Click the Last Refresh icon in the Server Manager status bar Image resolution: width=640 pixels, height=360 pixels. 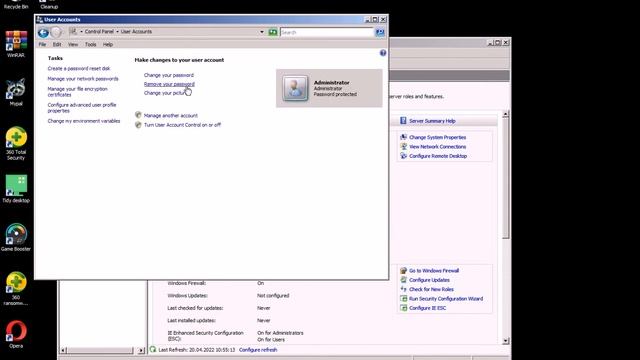tap(153, 349)
